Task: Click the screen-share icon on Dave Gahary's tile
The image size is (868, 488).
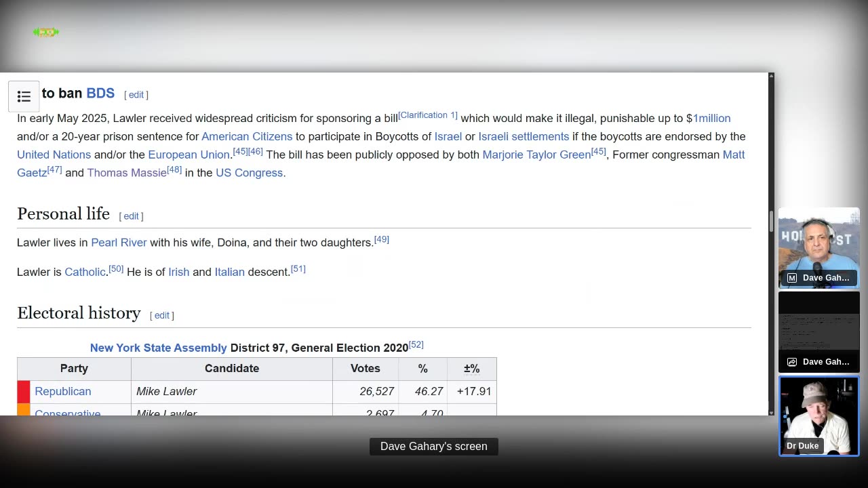Action: [x=792, y=362]
